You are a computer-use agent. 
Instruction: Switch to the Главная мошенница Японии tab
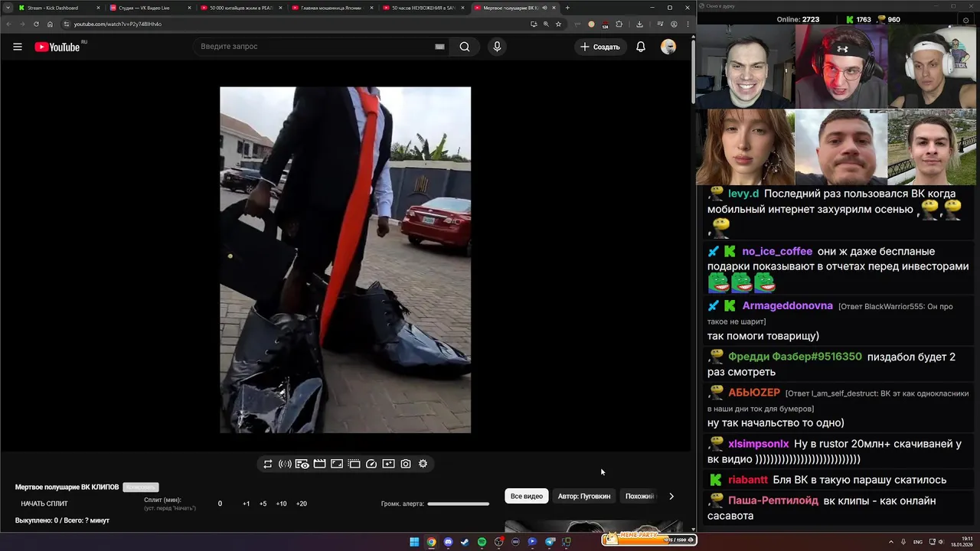click(x=332, y=8)
